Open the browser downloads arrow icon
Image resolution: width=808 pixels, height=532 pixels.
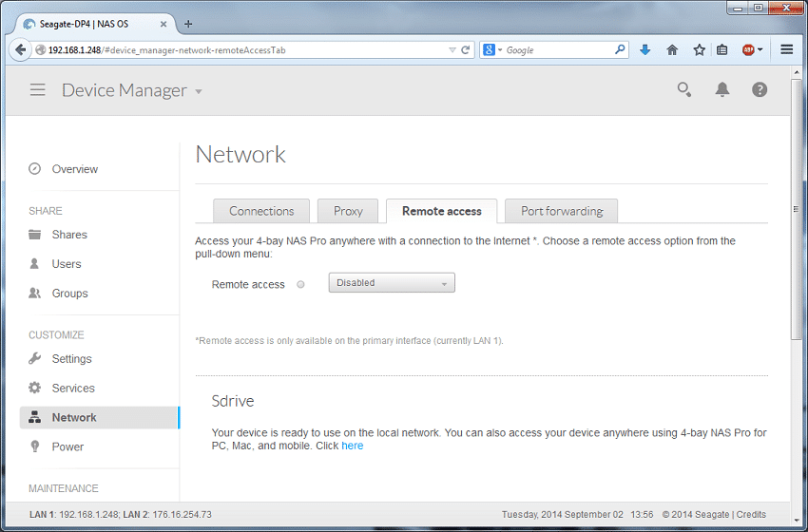(644, 50)
